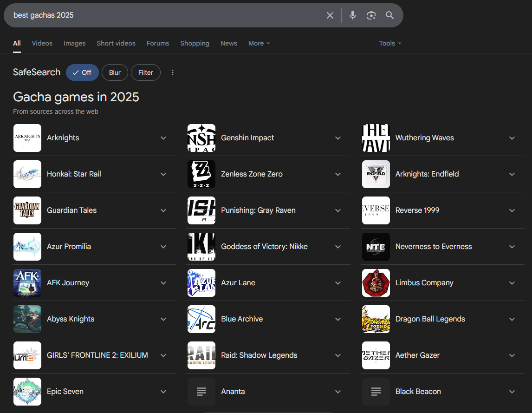Click the Black Beacon placeholder list icon
532x413 pixels.
point(376,392)
